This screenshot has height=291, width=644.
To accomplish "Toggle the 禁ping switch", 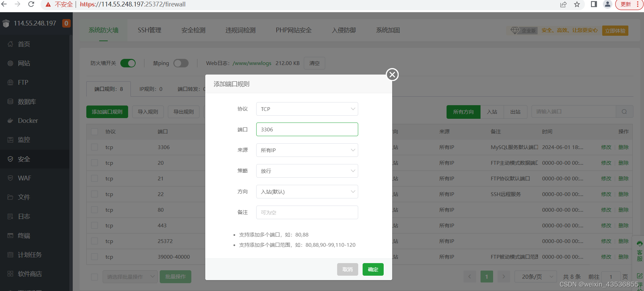I will tap(181, 63).
